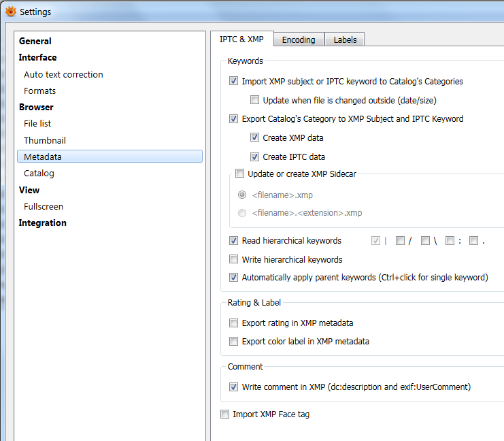This screenshot has height=441, width=504.
Task: Toggle Import XMP subject to Catalog's Categories
Action: pos(234,82)
